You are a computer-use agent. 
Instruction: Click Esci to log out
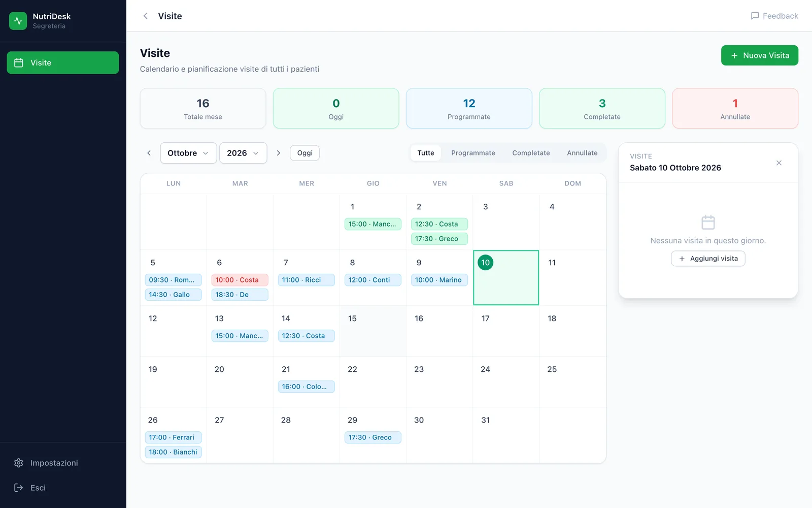click(x=63, y=488)
